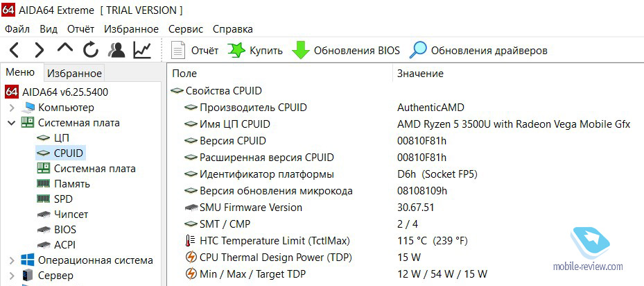Go back with the left arrow

point(14,50)
